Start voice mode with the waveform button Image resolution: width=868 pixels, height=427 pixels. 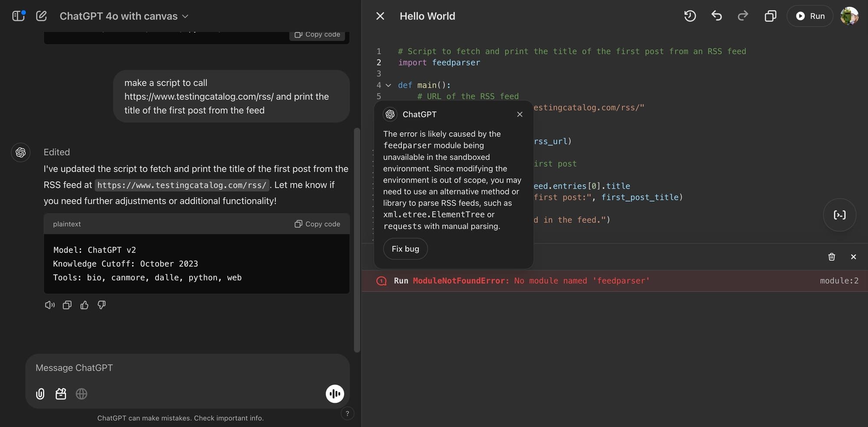[335, 394]
